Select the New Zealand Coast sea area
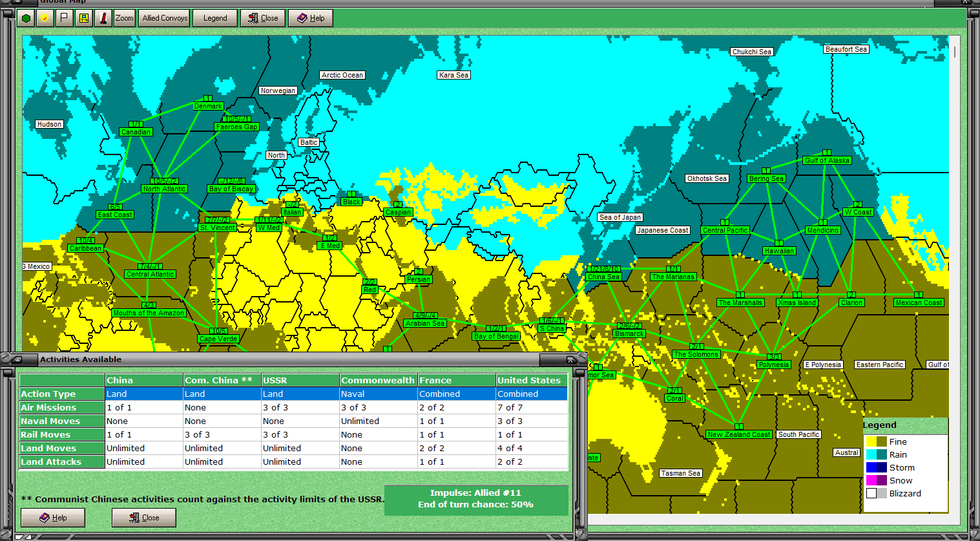Viewport: 980px width, 541px height. 739,434
